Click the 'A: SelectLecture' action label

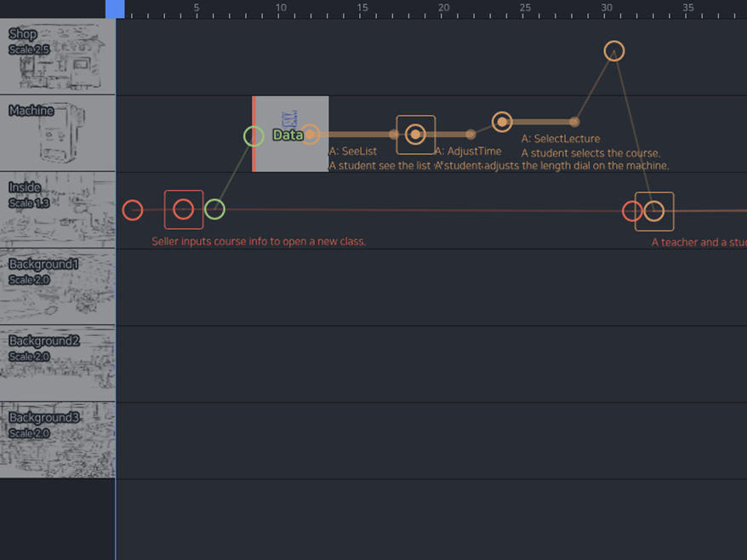pyautogui.click(x=560, y=139)
